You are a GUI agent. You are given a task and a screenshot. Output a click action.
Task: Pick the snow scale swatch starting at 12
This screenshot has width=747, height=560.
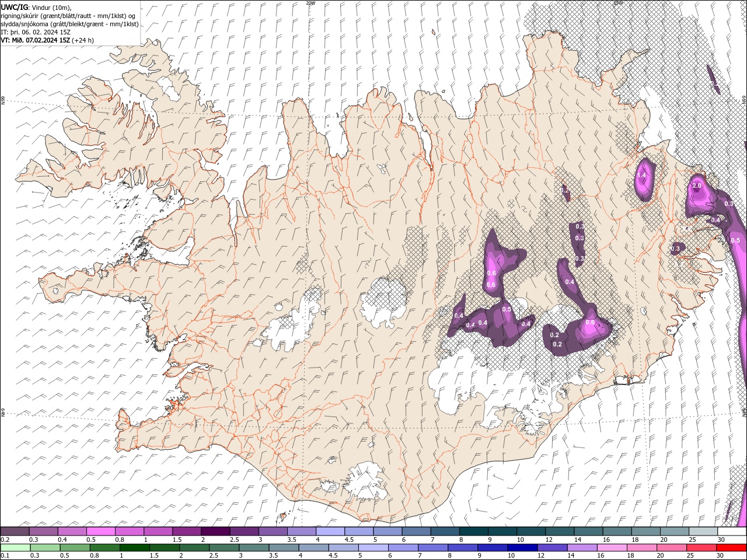coord(560,531)
